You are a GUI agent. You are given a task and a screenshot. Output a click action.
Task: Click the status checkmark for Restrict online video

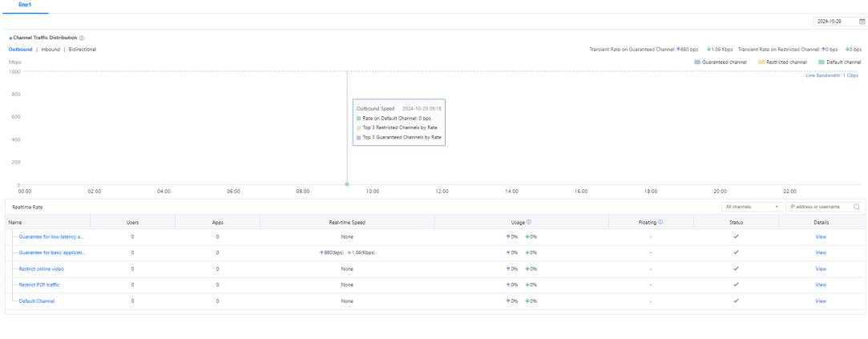pyautogui.click(x=736, y=268)
